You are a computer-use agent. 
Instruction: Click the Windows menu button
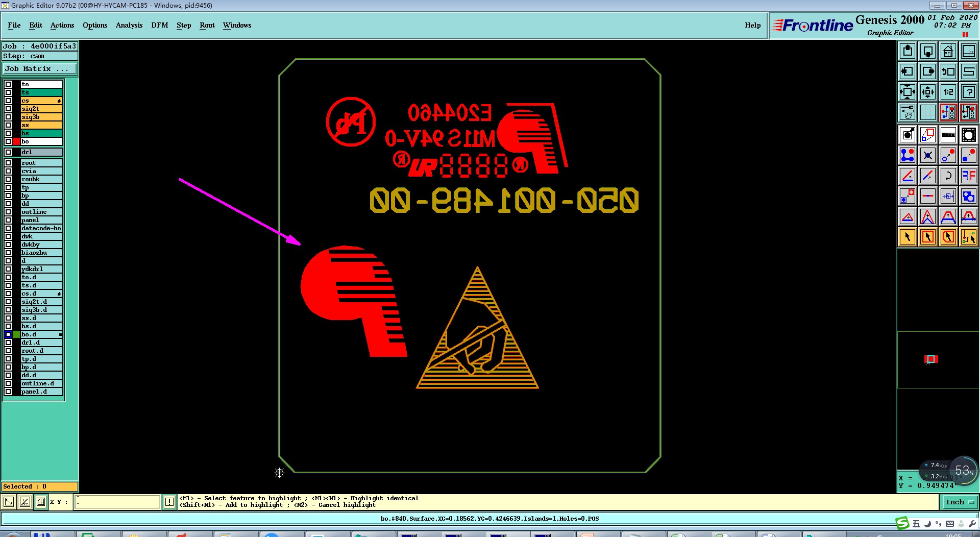click(237, 25)
